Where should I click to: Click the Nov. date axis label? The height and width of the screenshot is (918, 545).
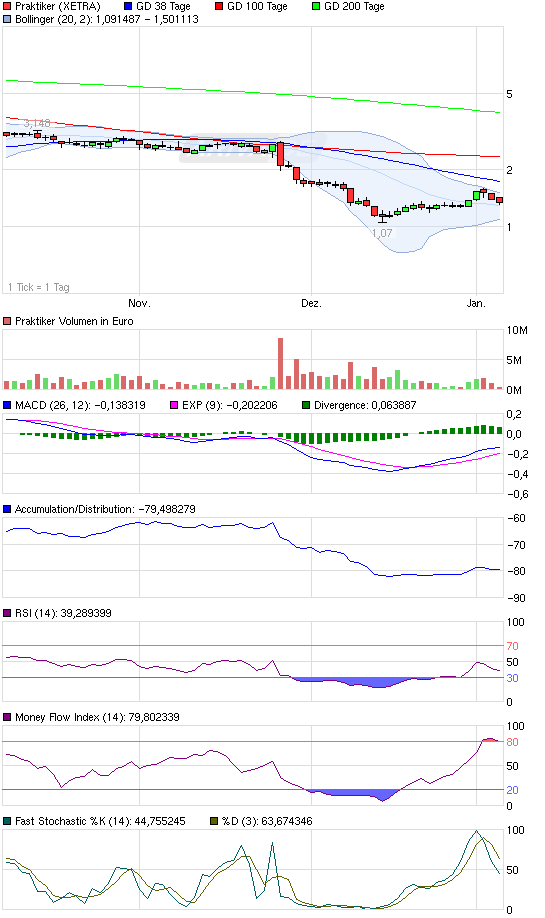coord(139,303)
